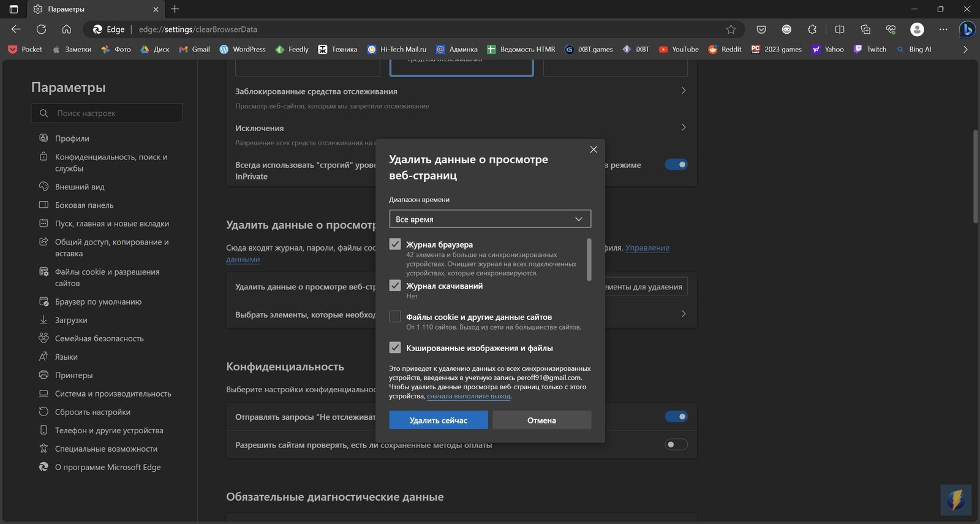Expand Заблокированные средства отслеживания row
Image resolution: width=980 pixels, height=524 pixels.
coord(684,91)
